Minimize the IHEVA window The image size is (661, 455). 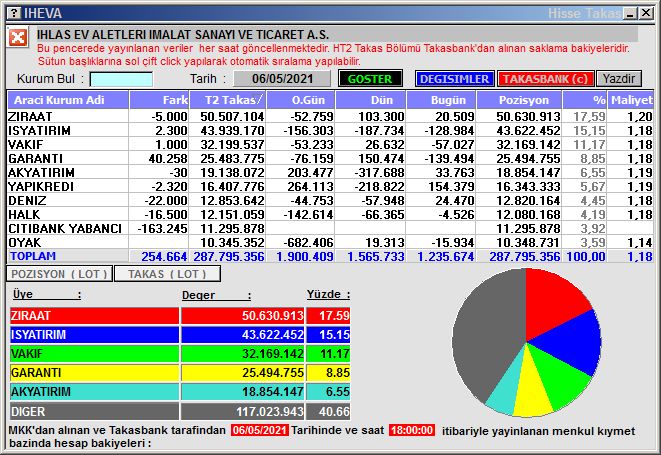click(x=631, y=13)
